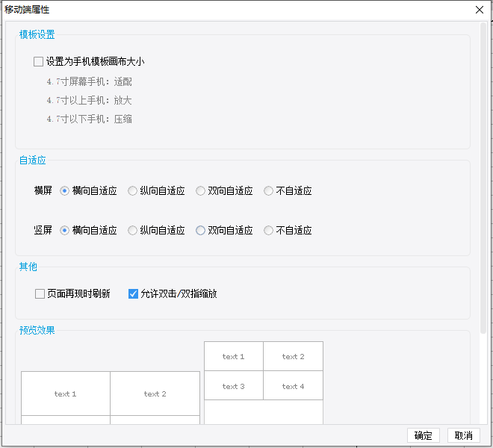Click the dialog's vertical scrollbar
493x448 pixels.
[483, 178]
